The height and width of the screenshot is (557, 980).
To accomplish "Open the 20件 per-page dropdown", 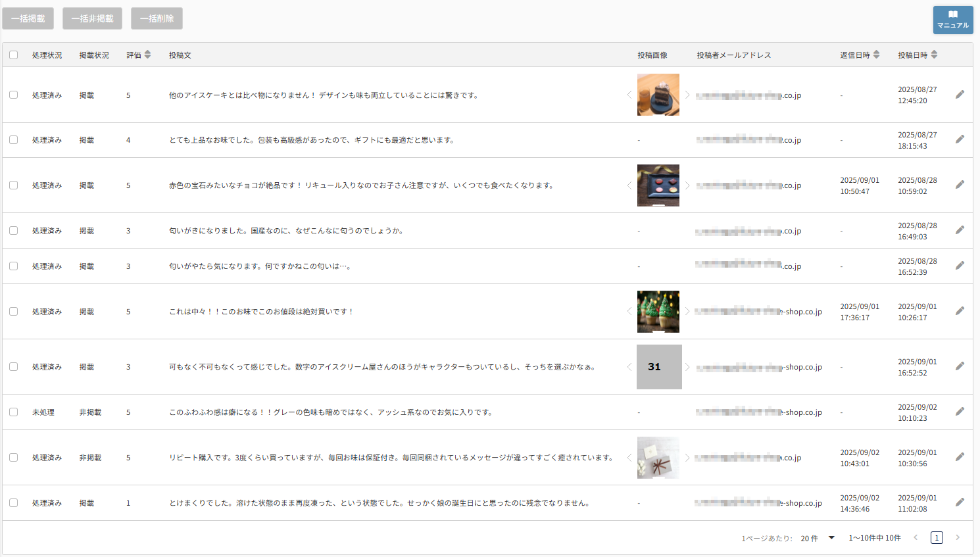I will [x=816, y=537].
